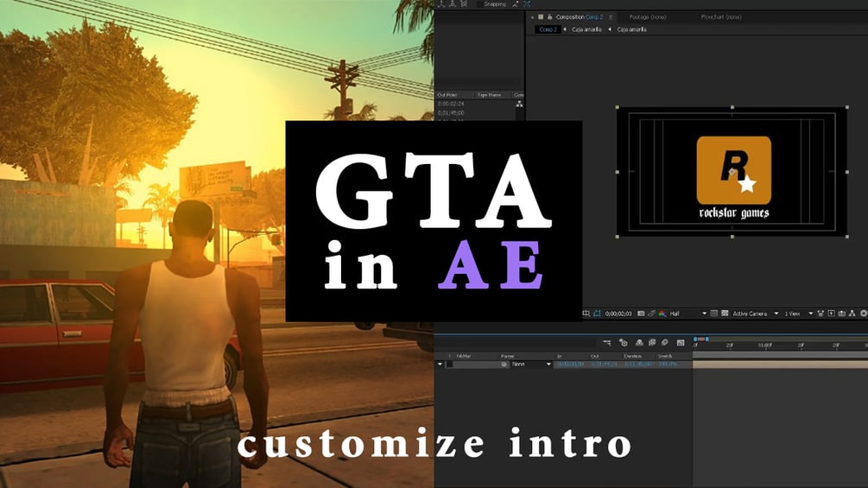The width and height of the screenshot is (868, 488).
Task: Click the world axis mode icon in toolbar
Action: point(453,3)
